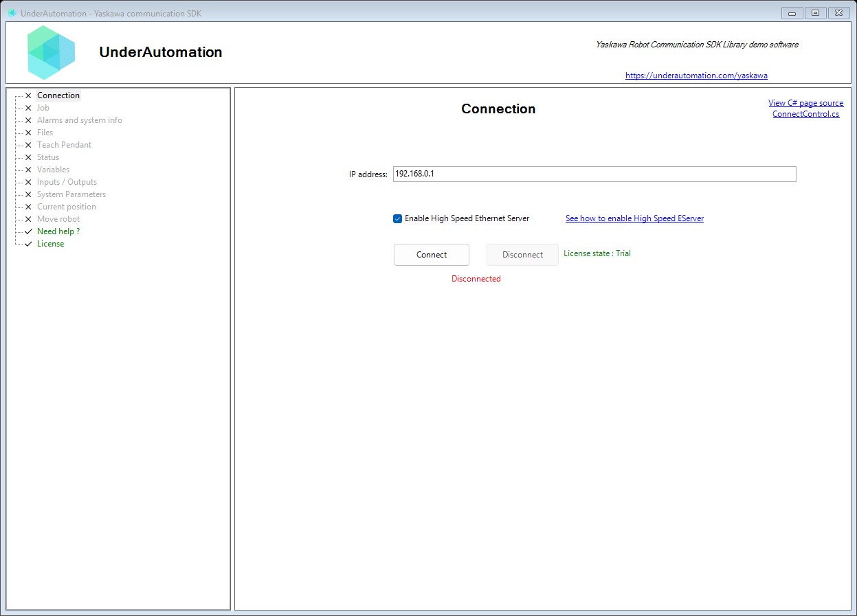Click the X icon beside Move robot
The image size is (857, 616).
pos(28,219)
